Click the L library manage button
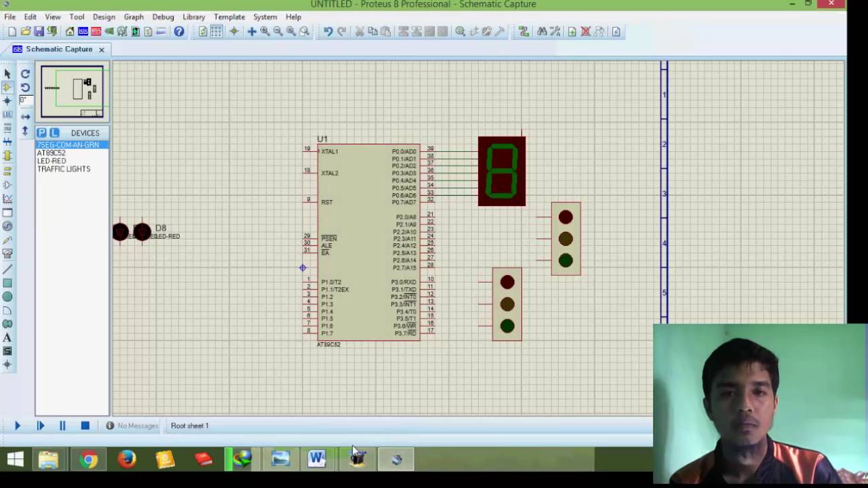 54,133
